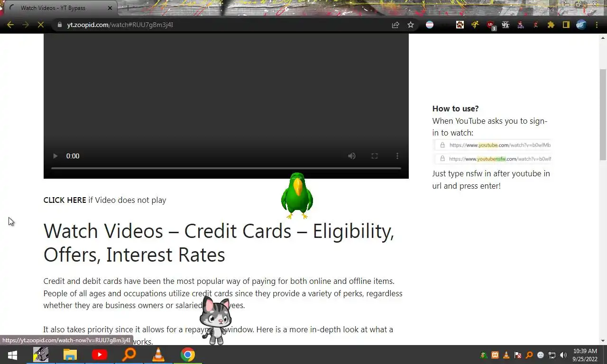Open the Chrome profile avatar

tap(581, 25)
